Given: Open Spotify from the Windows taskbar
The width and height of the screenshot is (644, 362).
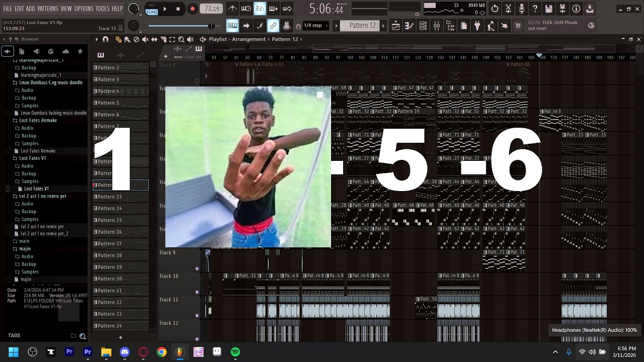Looking at the screenshot, I should tap(235, 352).
